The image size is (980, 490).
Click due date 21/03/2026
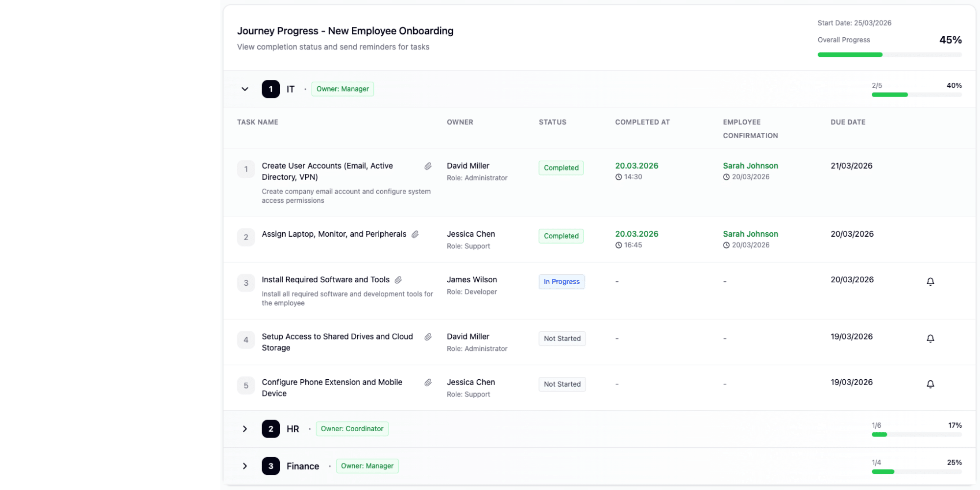tap(852, 166)
